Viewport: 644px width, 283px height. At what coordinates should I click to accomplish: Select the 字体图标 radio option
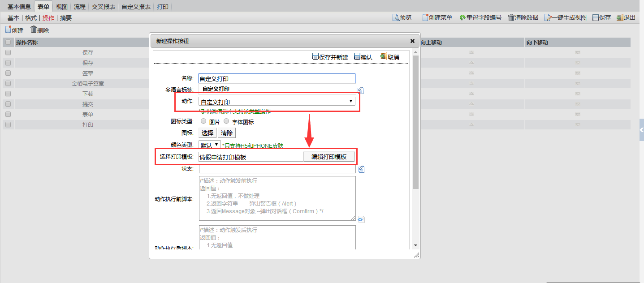[x=226, y=121]
